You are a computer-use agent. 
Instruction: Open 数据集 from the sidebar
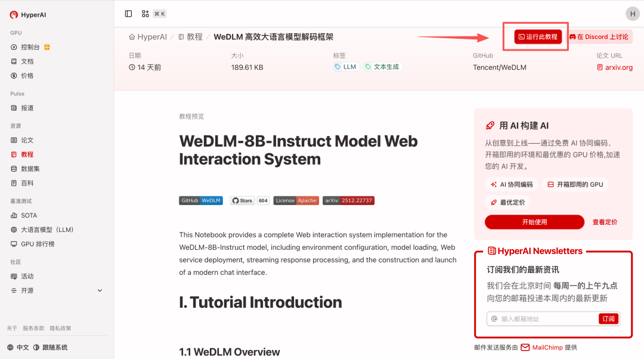point(30,169)
